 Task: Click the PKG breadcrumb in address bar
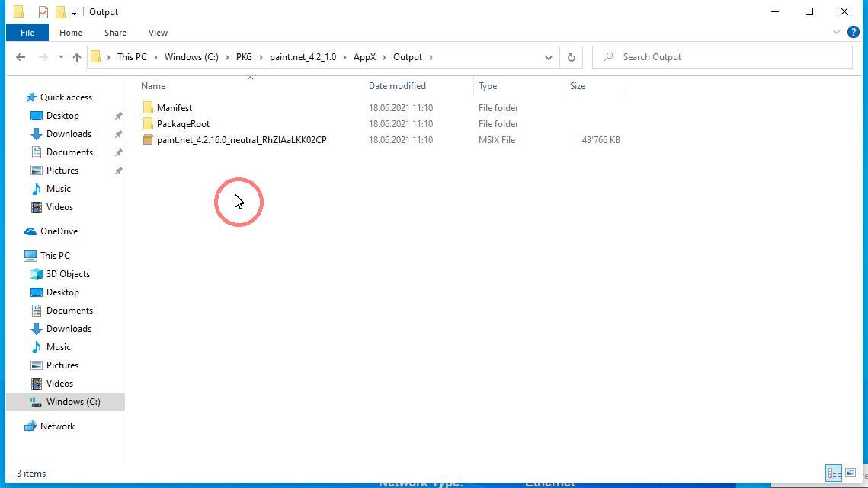[244, 57]
